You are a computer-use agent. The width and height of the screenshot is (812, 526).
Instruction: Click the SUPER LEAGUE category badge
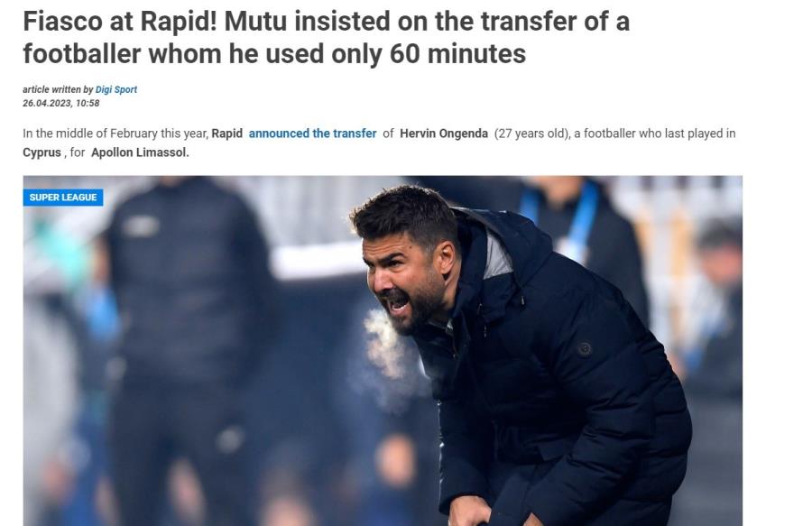click(63, 198)
